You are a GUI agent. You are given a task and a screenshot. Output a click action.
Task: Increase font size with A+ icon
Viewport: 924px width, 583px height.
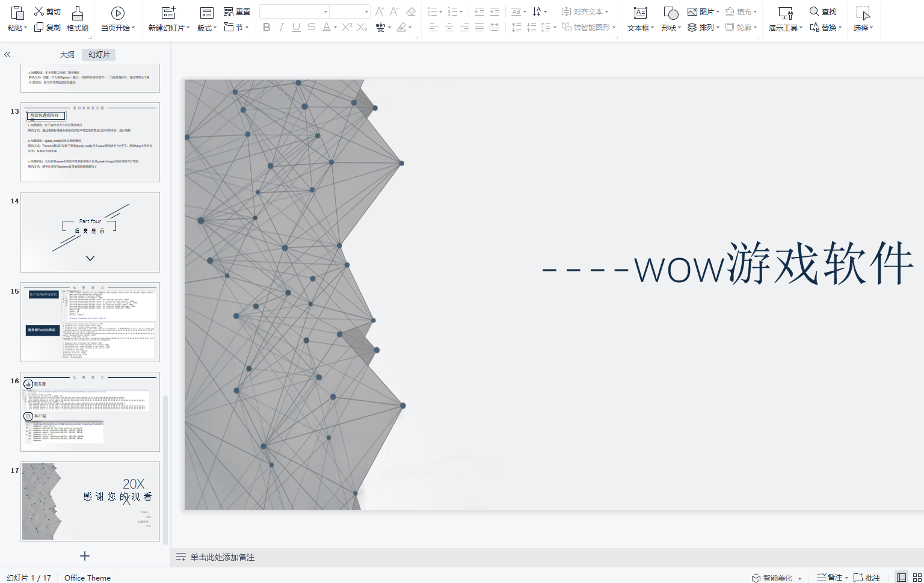(380, 11)
